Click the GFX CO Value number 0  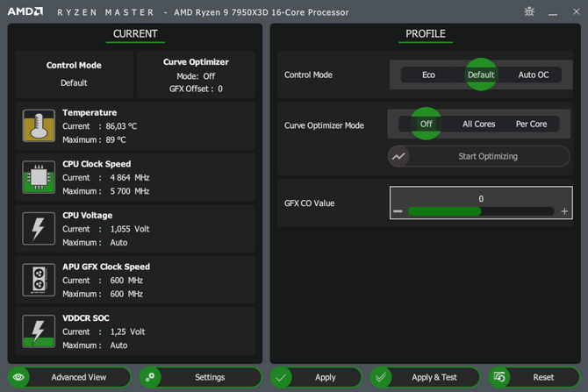481,198
